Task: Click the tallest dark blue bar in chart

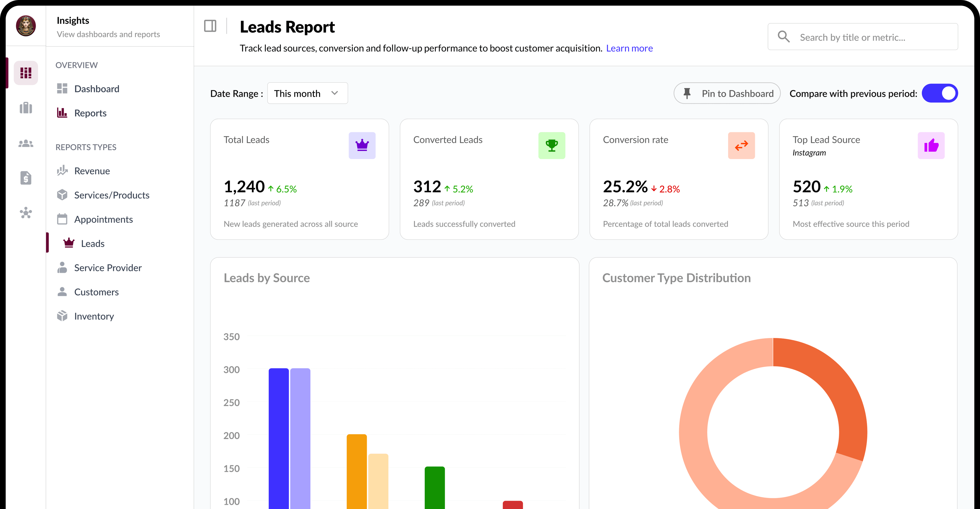Action: [x=278, y=439]
